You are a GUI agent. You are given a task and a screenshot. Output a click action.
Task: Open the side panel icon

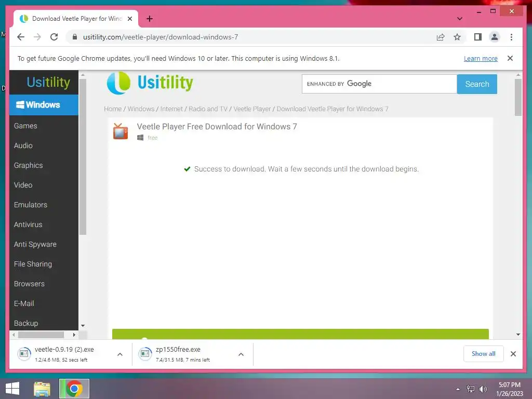[478, 37]
